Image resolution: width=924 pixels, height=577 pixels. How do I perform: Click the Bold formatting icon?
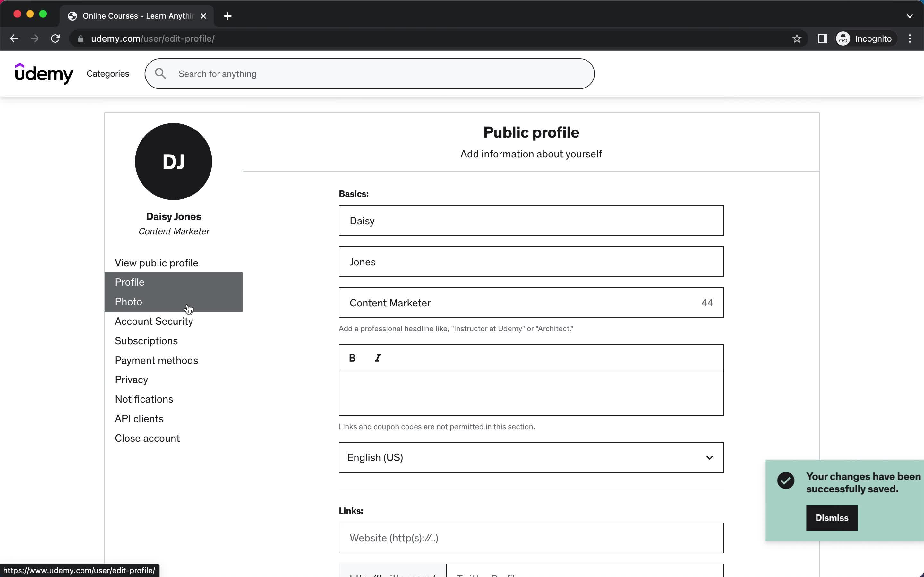tap(353, 358)
